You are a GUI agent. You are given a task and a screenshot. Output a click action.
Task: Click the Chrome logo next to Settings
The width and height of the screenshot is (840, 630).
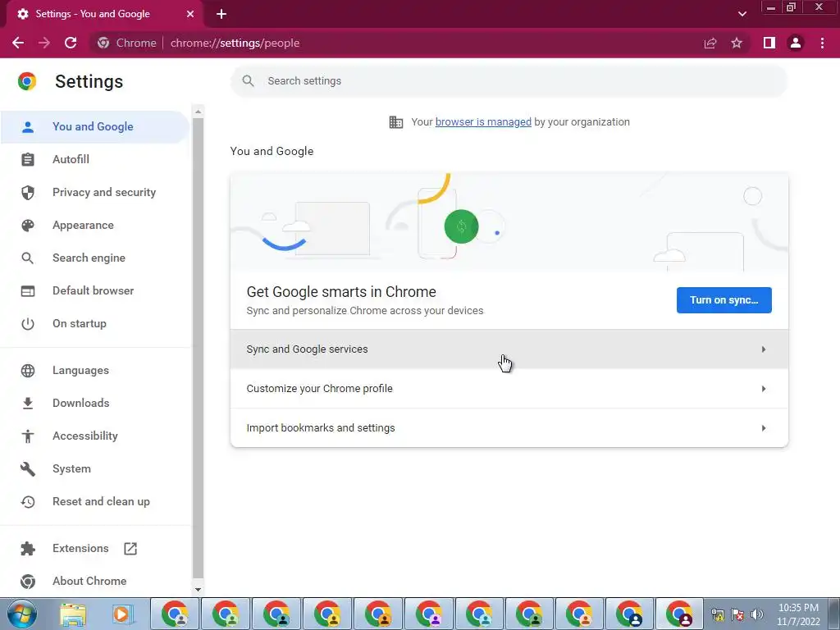(x=27, y=81)
